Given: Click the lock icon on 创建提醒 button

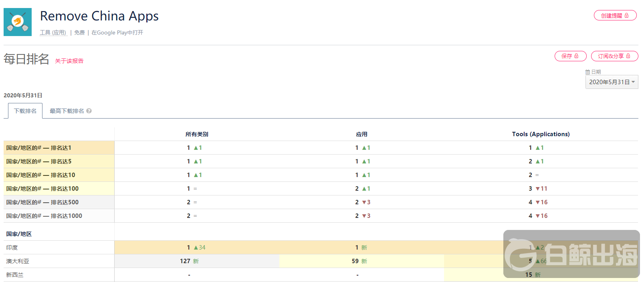Looking at the screenshot, I should point(627,16).
